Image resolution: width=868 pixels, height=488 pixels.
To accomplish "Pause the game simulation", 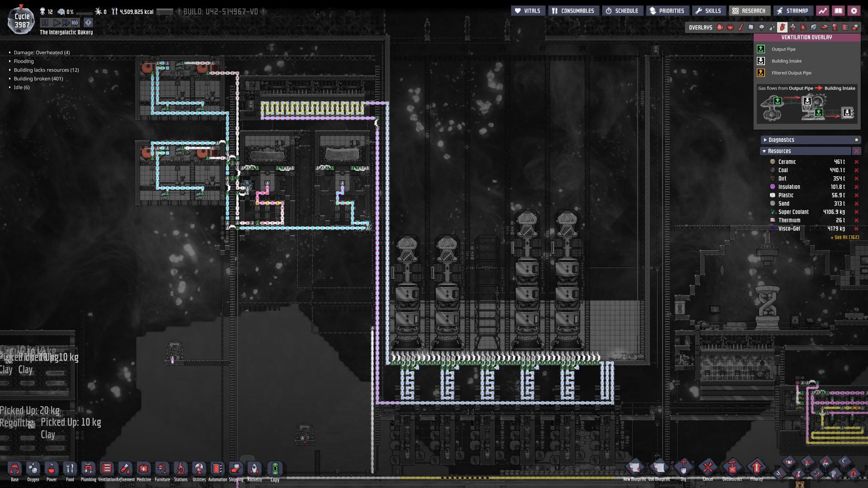I will 45,23.
